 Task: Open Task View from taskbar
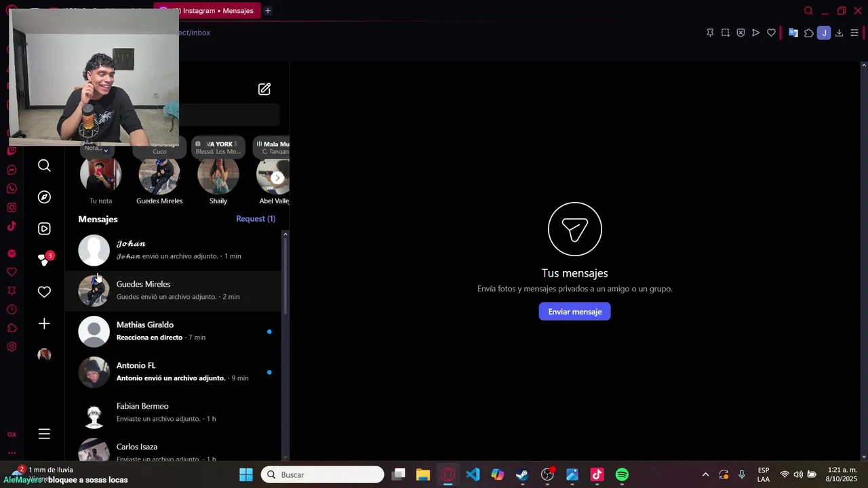399,474
